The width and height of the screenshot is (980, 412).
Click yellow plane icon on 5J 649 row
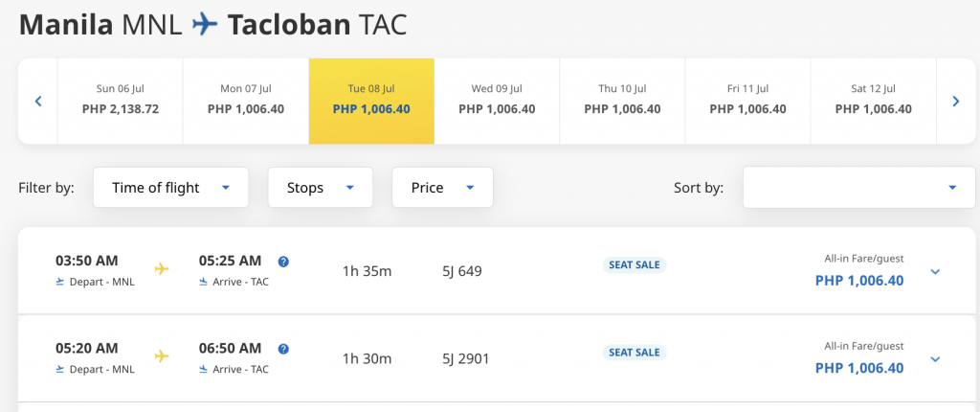162,269
